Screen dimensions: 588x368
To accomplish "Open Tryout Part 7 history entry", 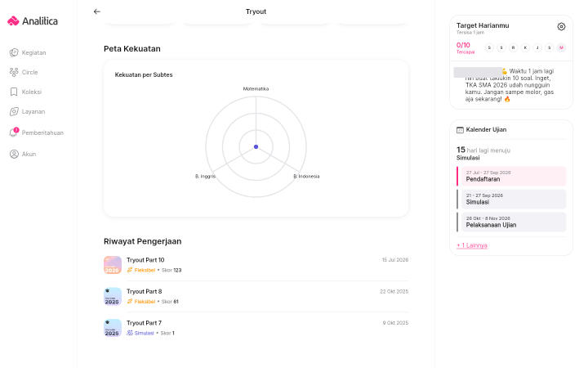I will coord(256,328).
